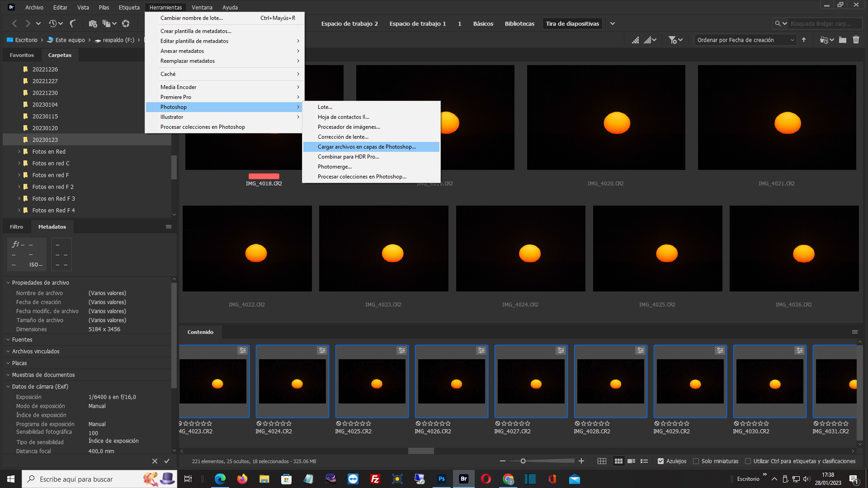The width and height of the screenshot is (868, 488).
Task: Expand the Fotos en Red folder
Action: [x=19, y=152]
